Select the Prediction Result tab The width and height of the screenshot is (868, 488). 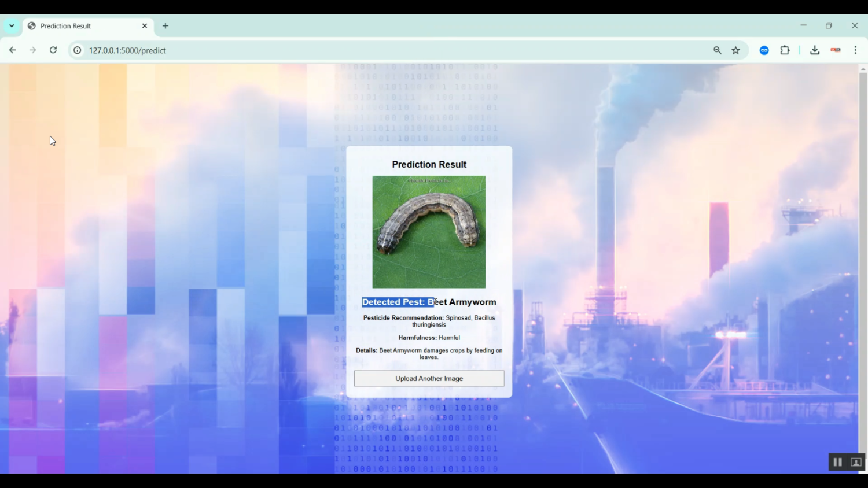[x=81, y=26]
